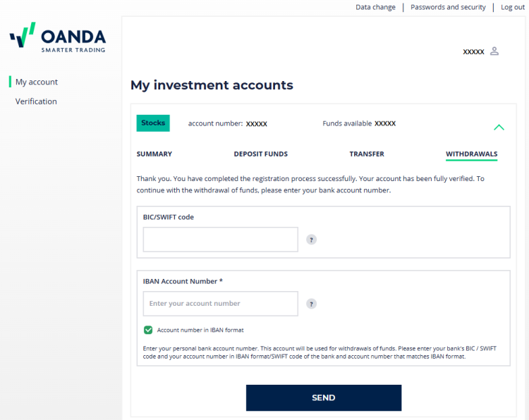Click help icon beside IBAN account field
The height and width of the screenshot is (420, 529).
[311, 304]
